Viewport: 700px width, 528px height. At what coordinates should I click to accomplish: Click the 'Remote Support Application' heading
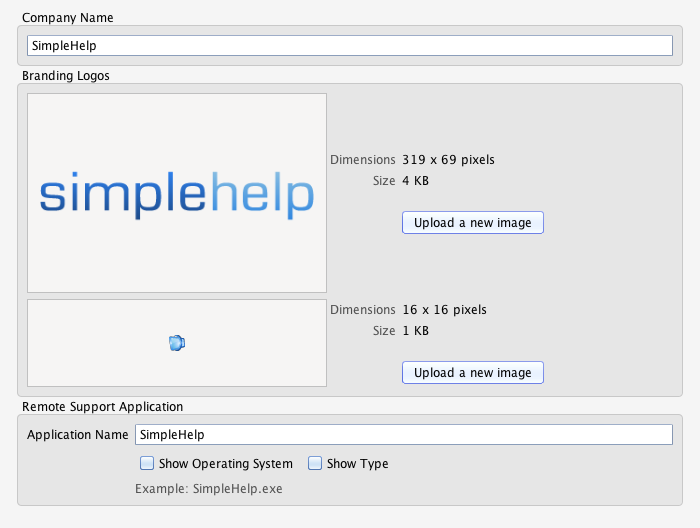[x=103, y=407]
